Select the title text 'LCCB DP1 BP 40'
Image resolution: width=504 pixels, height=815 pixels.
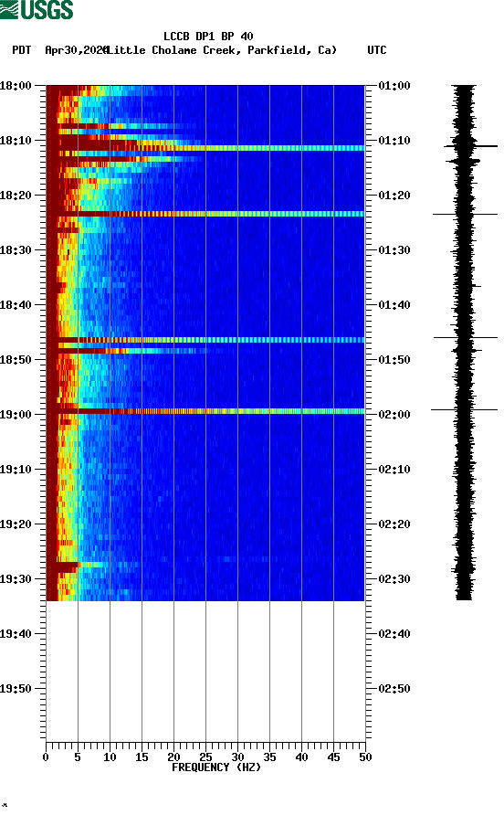(208, 37)
